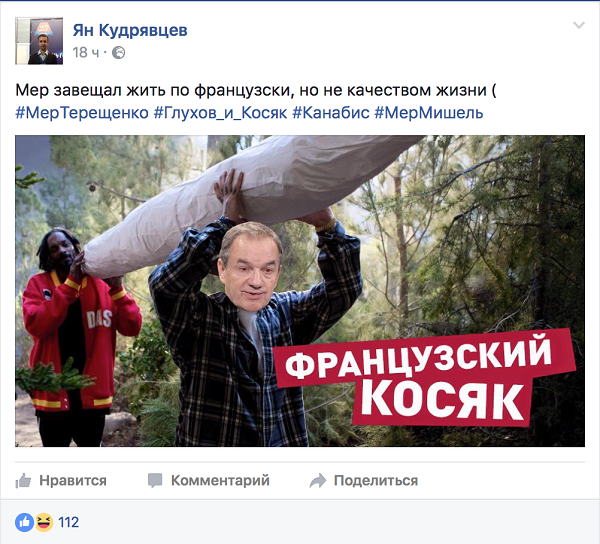This screenshot has width=600, height=544.
Task: Open hashtag #Глухов_и_Косяк
Action: pos(220,113)
